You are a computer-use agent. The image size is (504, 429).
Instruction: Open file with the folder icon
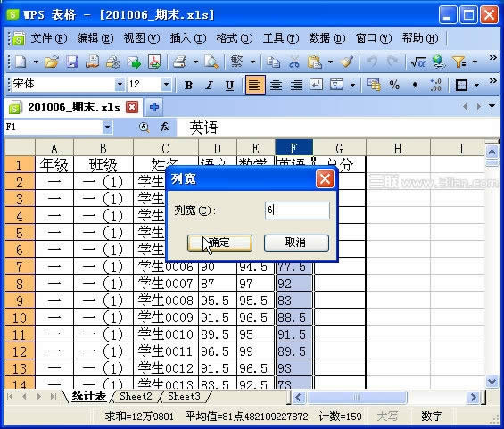52,62
